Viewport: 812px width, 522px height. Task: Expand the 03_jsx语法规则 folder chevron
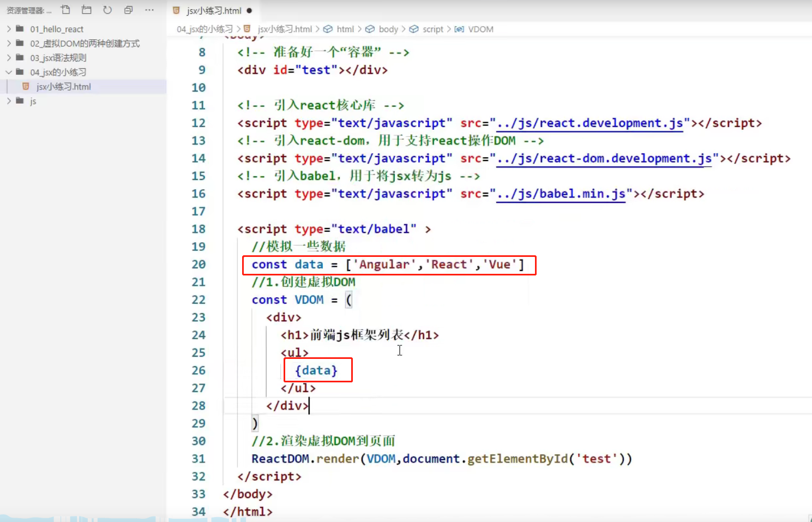click(x=9, y=57)
